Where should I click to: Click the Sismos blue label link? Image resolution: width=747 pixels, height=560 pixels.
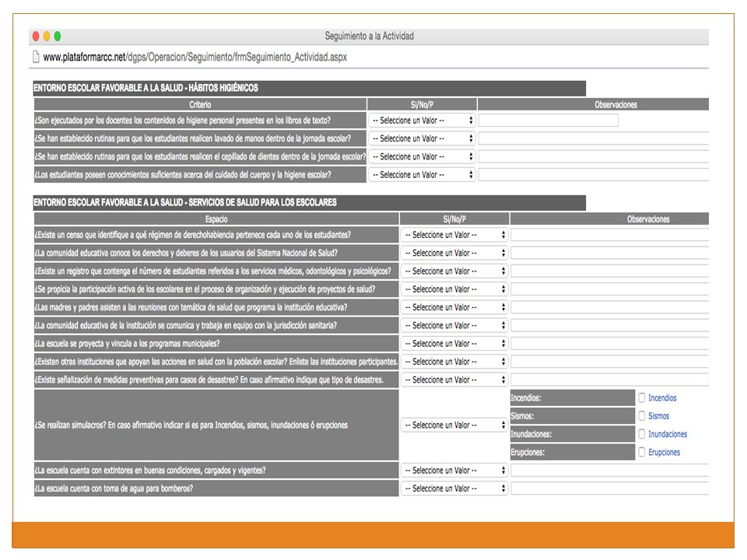[x=658, y=415]
